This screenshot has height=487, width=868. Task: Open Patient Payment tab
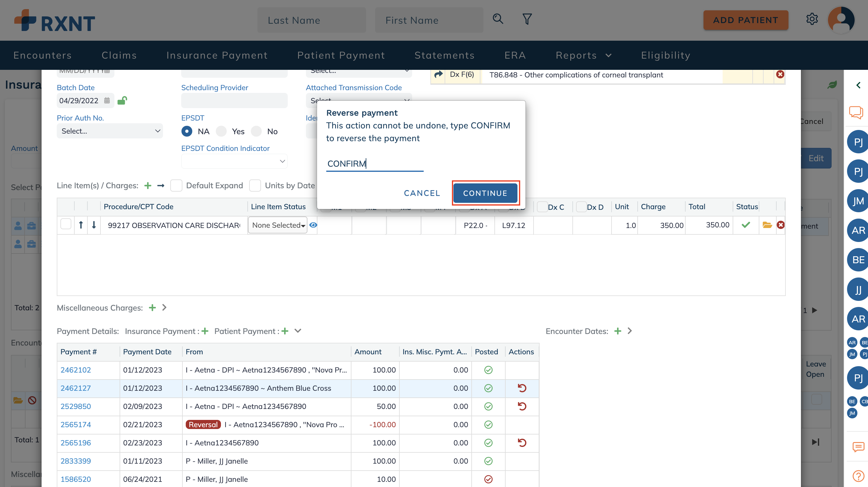coord(341,55)
